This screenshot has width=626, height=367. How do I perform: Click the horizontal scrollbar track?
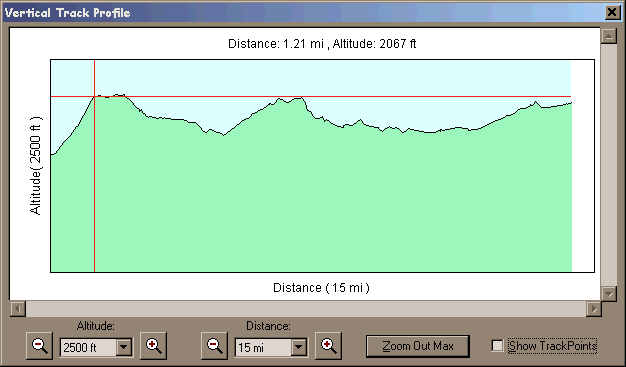coord(306,309)
